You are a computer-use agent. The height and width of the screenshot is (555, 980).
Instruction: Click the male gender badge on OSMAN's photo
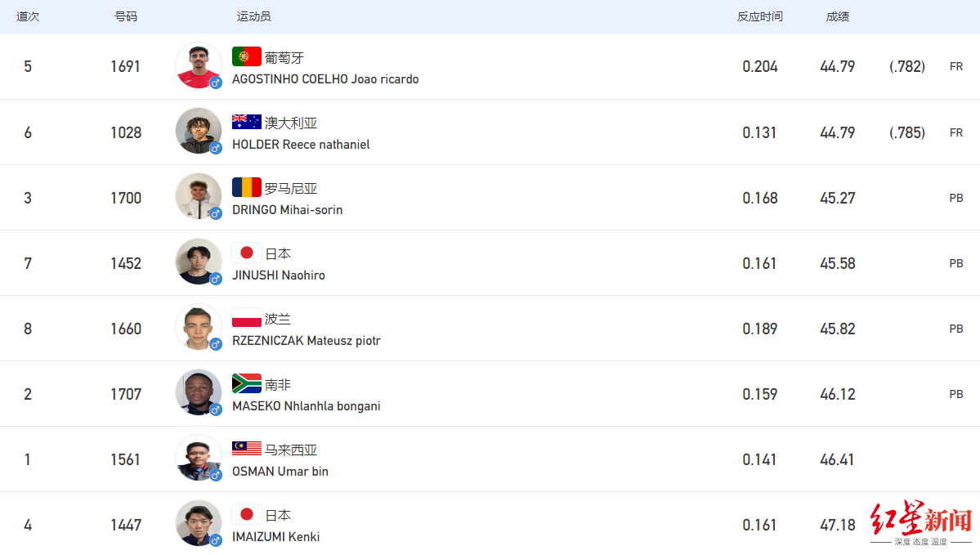[x=216, y=475]
